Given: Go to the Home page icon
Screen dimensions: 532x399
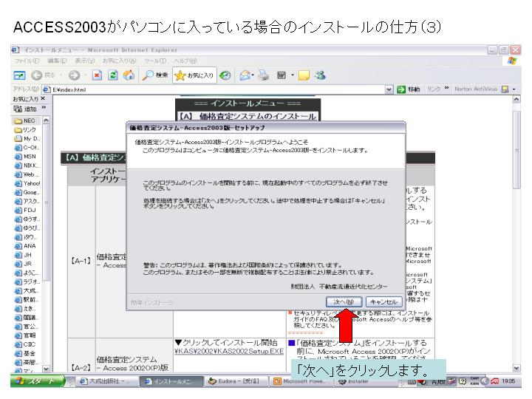Looking at the screenshot, I should [x=129, y=75].
